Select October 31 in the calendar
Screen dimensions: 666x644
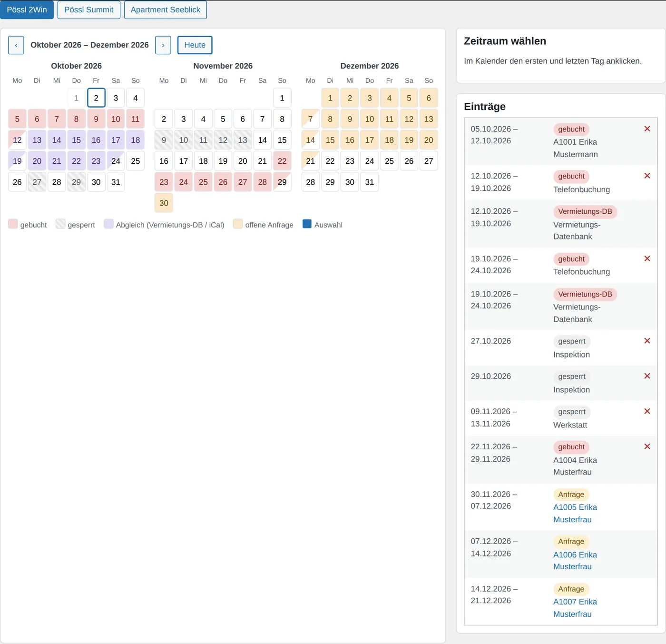coord(116,182)
